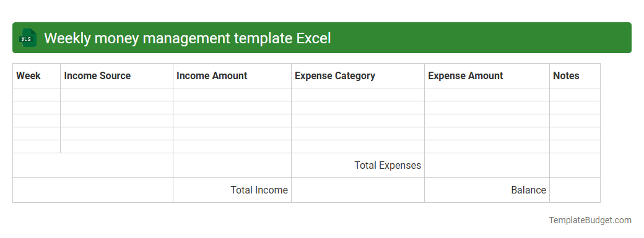This screenshot has height=238, width=644.
Task: Select the 'Balance' label cell
Action: click(487, 190)
